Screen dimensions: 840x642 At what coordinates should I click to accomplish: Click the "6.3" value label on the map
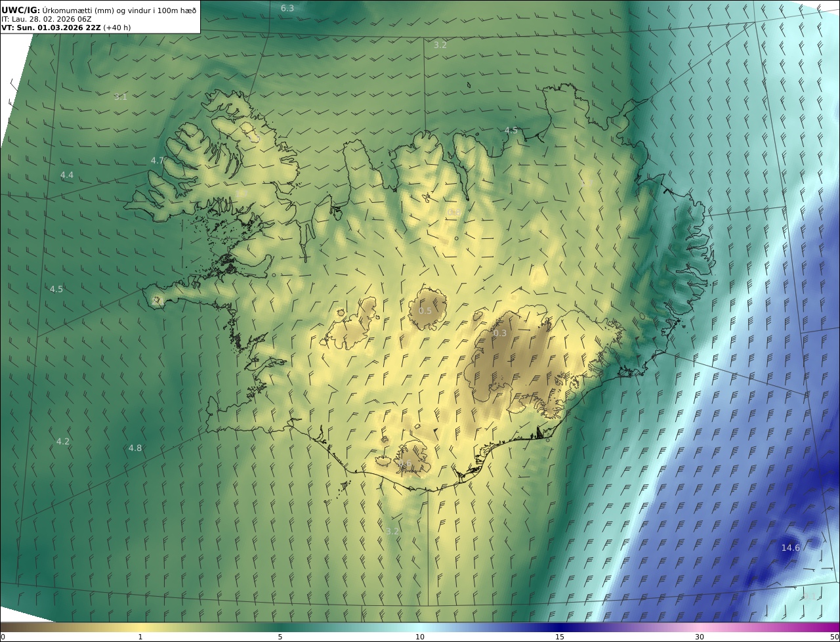tap(287, 9)
